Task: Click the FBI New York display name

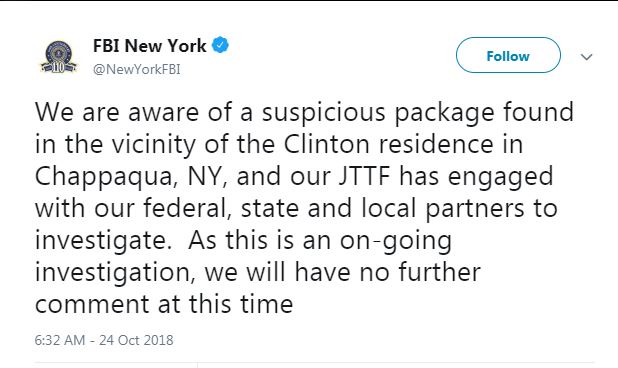Action: [149, 46]
